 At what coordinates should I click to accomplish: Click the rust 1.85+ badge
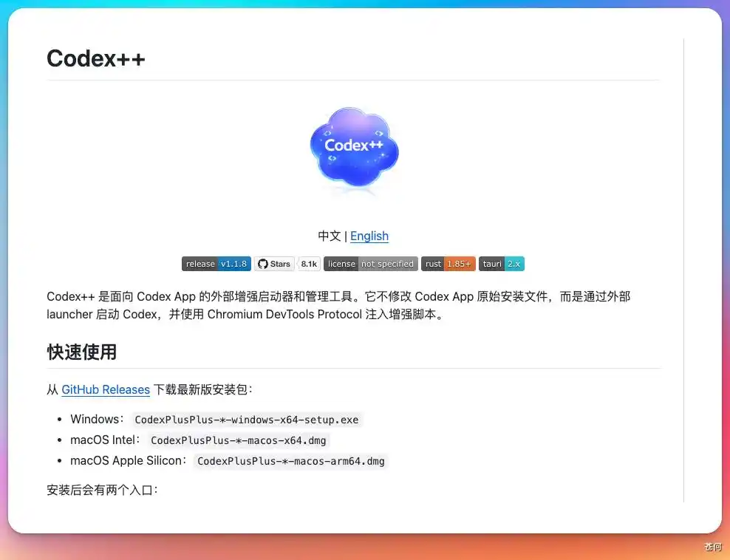pyautogui.click(x=448, y=264)
